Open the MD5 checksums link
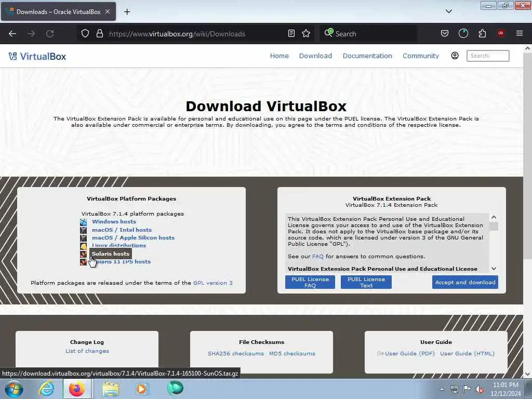 [292, 353]
